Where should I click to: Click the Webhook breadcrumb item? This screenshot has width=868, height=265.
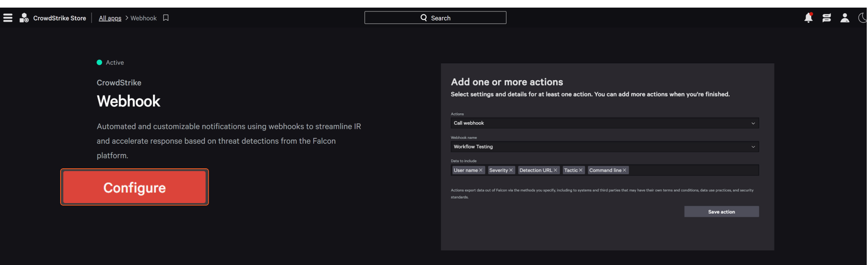[x=143, y=18]
